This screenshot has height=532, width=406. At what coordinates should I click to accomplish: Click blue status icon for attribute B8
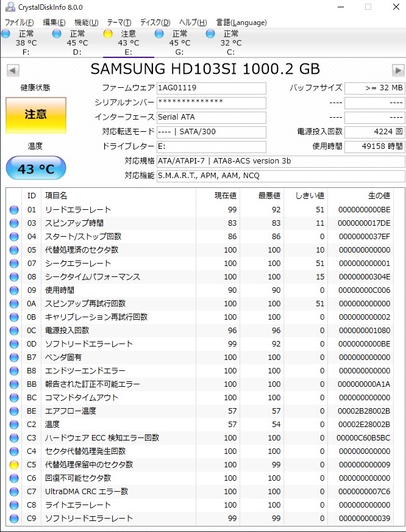[x=14, y=370]
